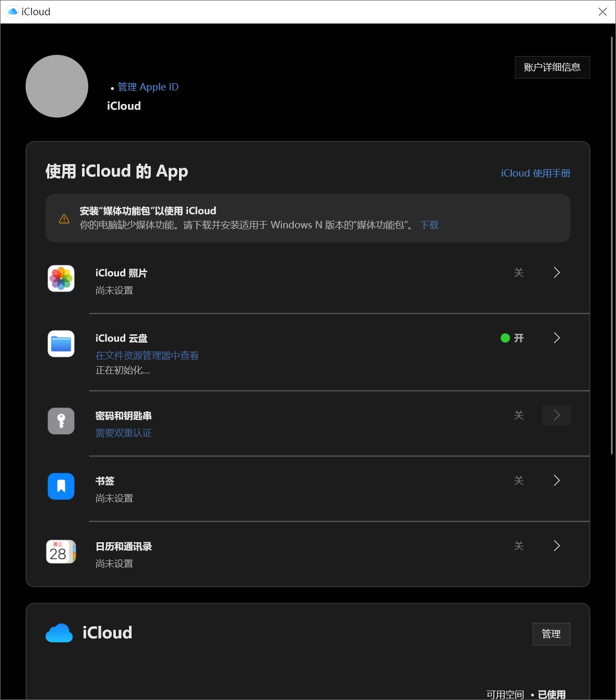
Task: Click the orange warning triangle icon
Action: pyautogui.click(x=64, y=218)
